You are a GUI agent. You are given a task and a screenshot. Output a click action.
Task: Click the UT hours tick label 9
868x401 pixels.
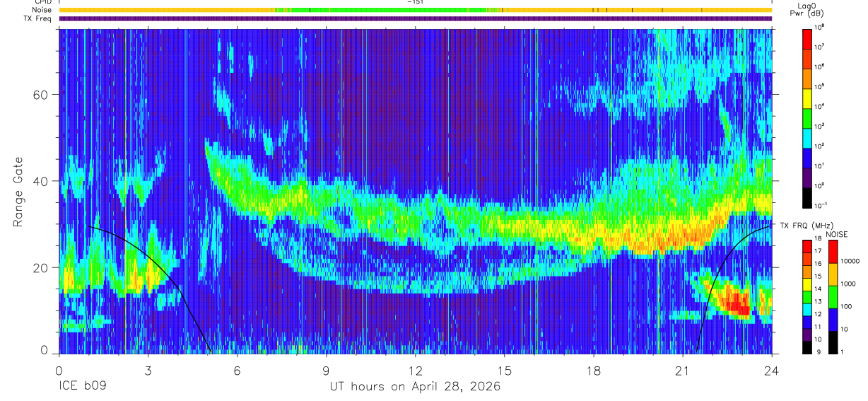pyautogui.click(x=327, y=371)
